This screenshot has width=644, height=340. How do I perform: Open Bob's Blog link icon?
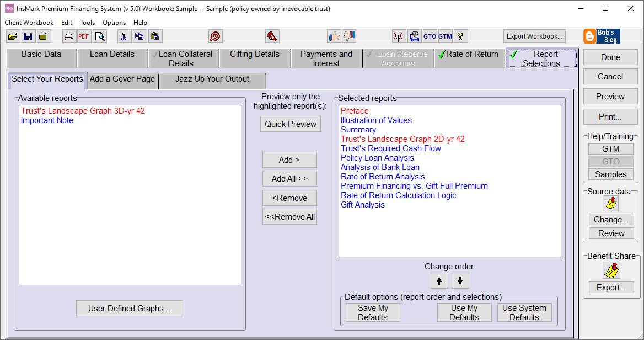pos(602,36)
